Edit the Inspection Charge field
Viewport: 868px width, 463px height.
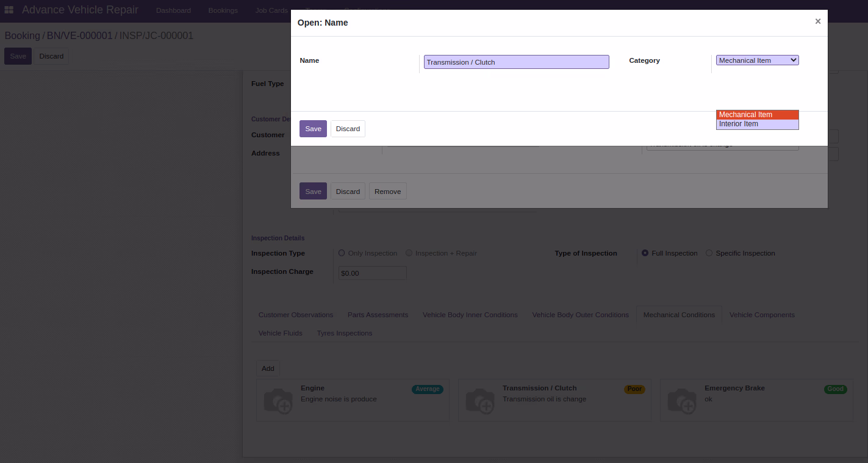372,273
